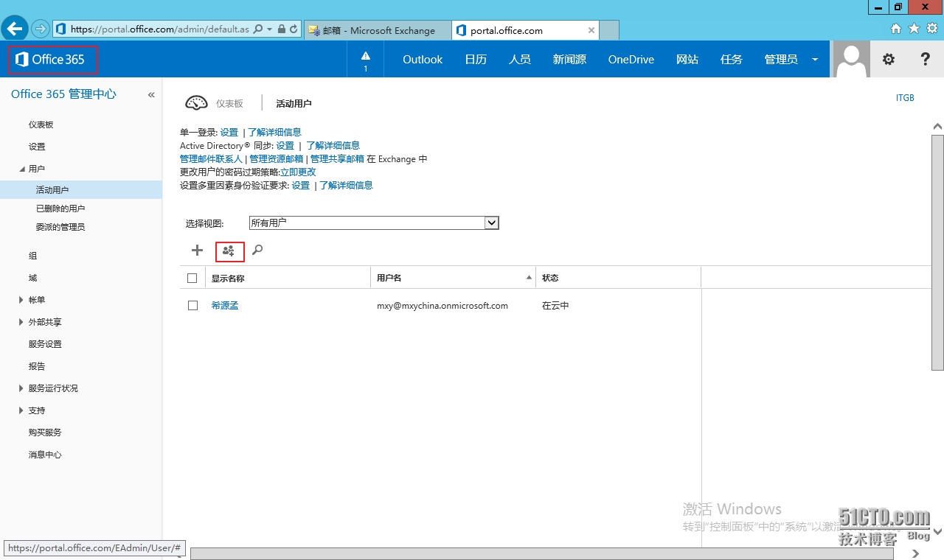944x560 pixels.
Task: Click the bulk add users icon
Action: [x=229, y=251]
